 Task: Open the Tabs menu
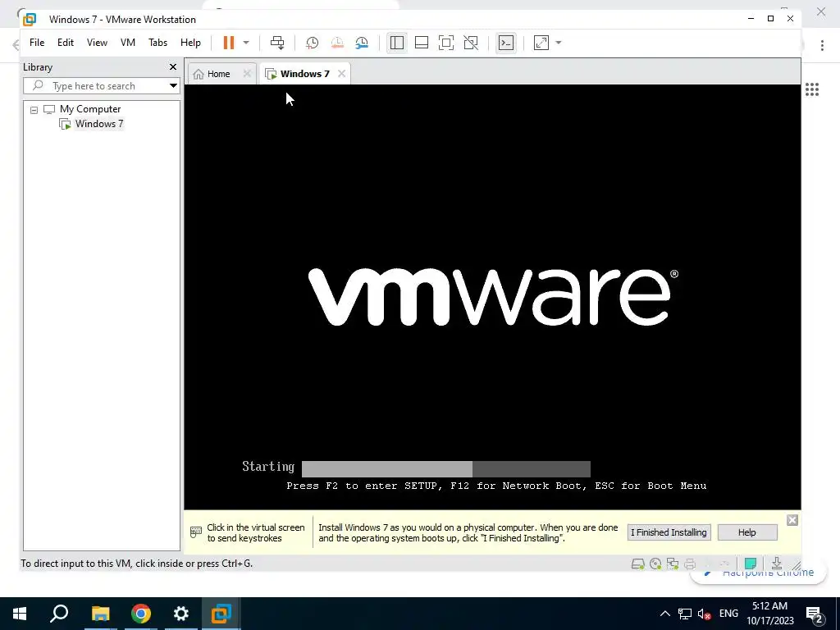click(x=157, y=43)
